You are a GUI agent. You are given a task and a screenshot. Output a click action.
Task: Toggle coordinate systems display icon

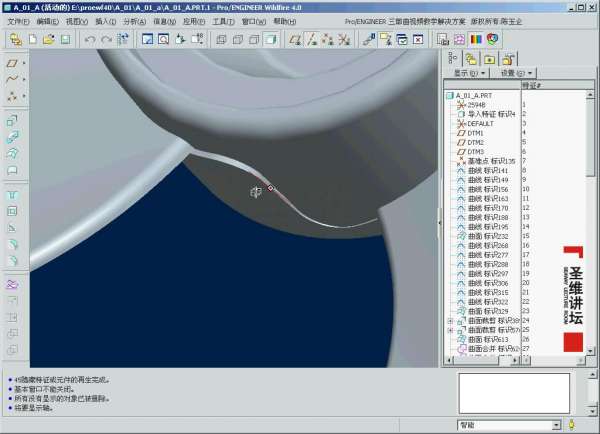pos(344,39)
